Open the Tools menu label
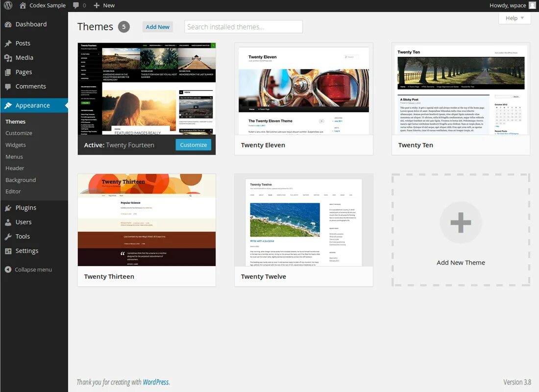 pos(23,237)
